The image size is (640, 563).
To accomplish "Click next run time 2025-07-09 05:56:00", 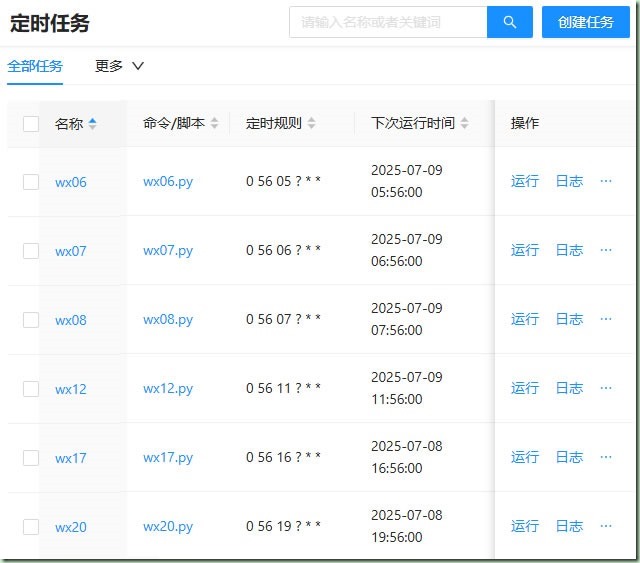I will point(407,181).
